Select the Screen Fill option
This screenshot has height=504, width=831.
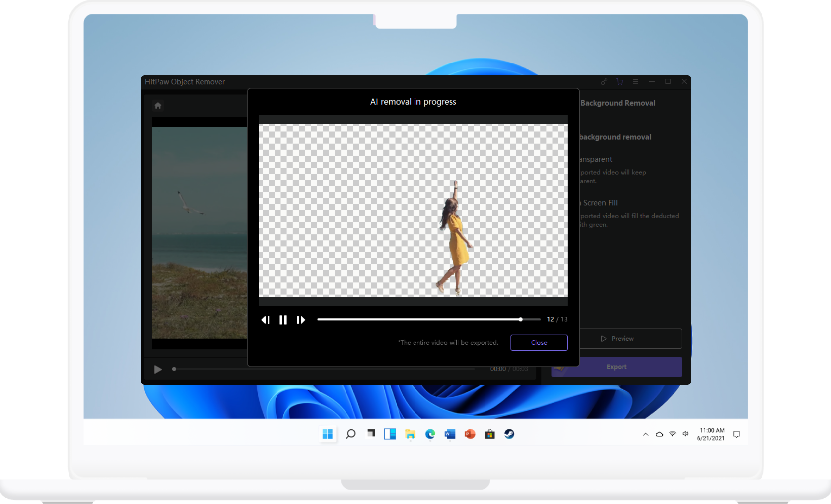click(600, 203)
